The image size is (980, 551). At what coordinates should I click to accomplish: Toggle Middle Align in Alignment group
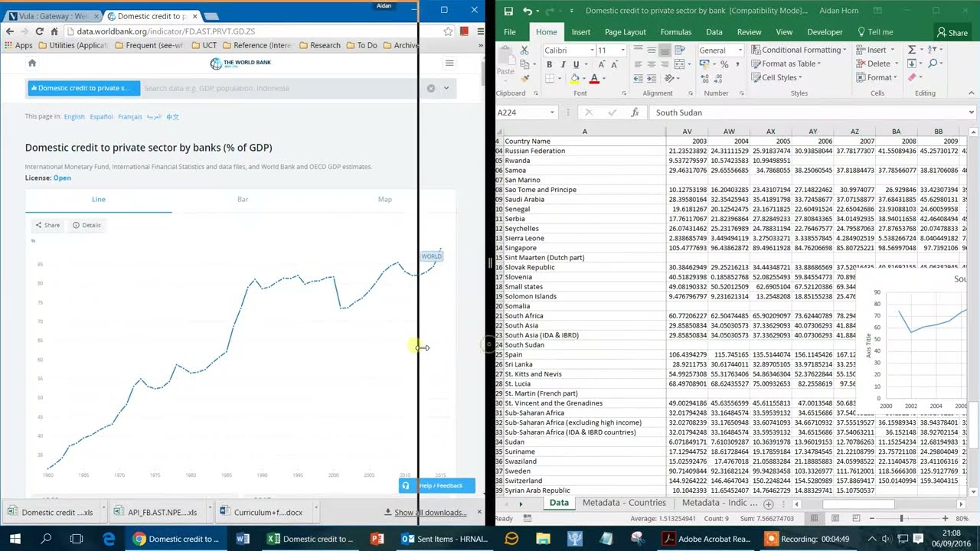pos(652,51)
